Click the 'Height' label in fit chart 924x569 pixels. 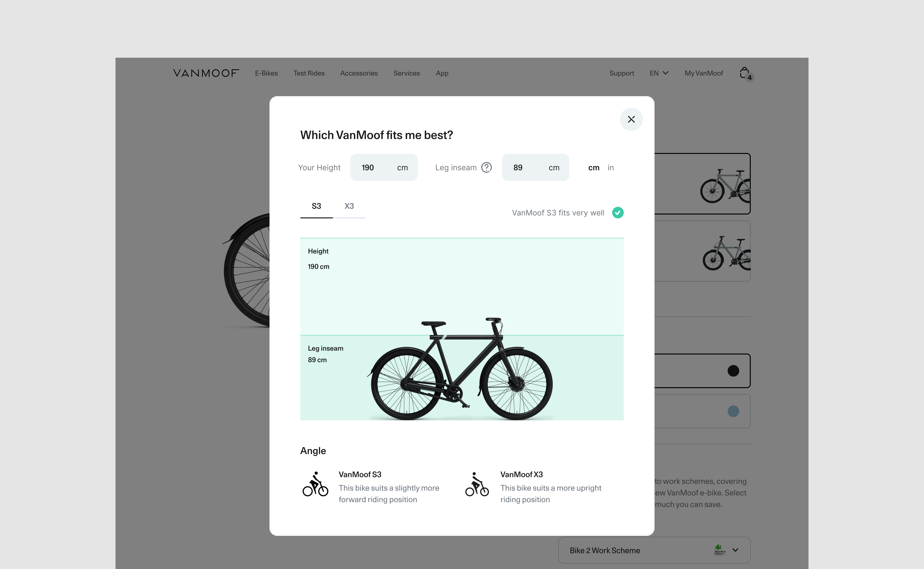click(318, 251)
